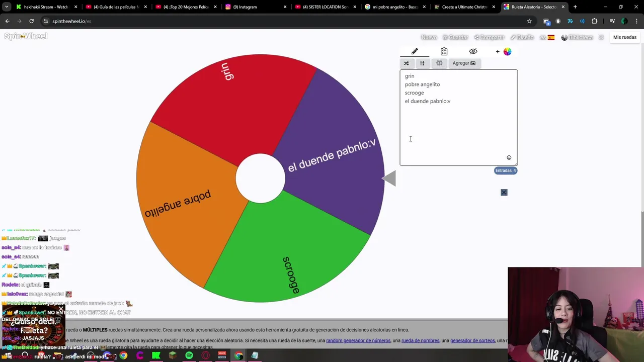Follow the random generador de números link
Screen dimensions: 644x362
358,340
